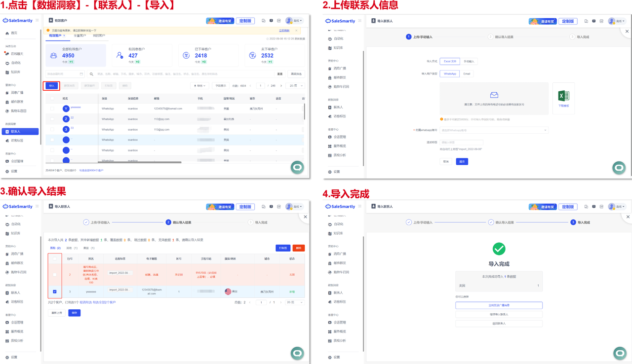Screen dimensions: 632x364
Task: Tick the header select-all checkbox in step 3 table
Action: (54, 258)
